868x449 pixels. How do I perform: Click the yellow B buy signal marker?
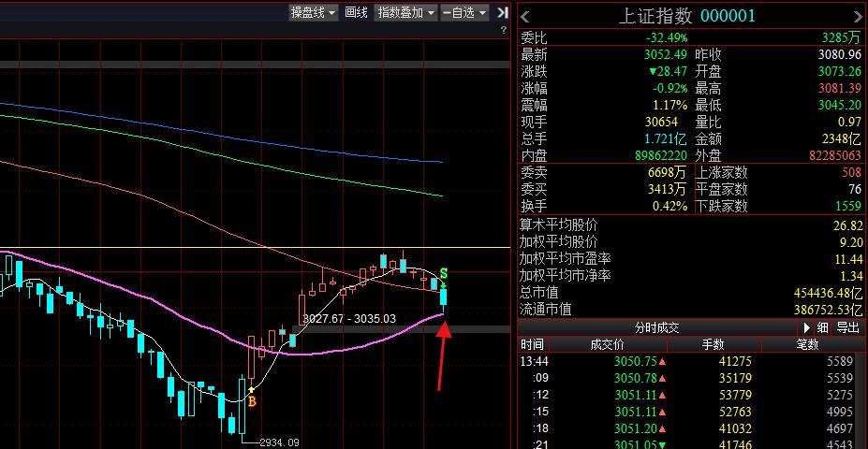[x=251, y=400]
